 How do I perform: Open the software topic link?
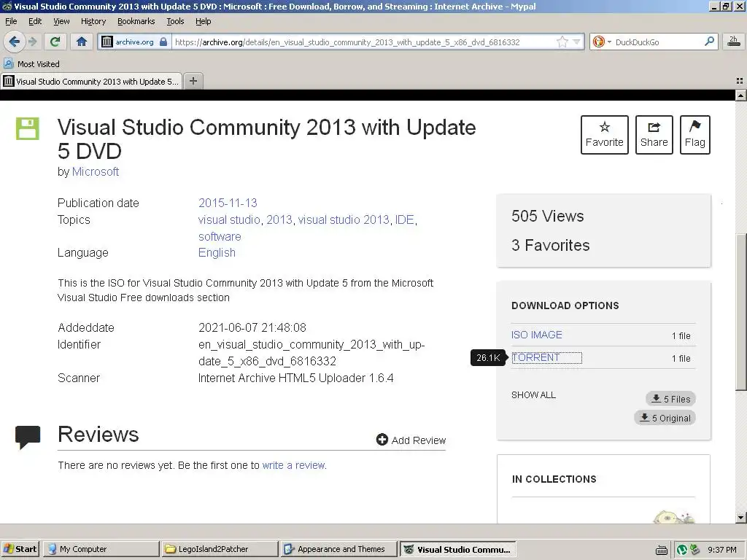point(220,236)
